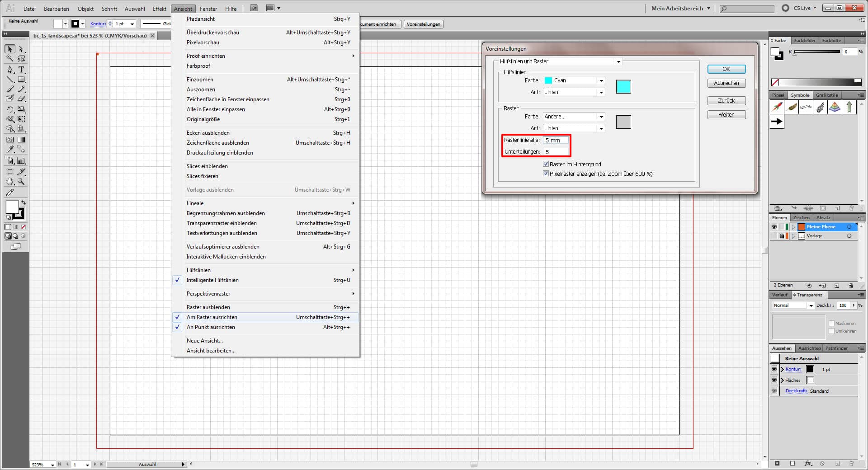Screen dimensions: 868x470
Task: Select the Text tool
Action: coord(20,69)
